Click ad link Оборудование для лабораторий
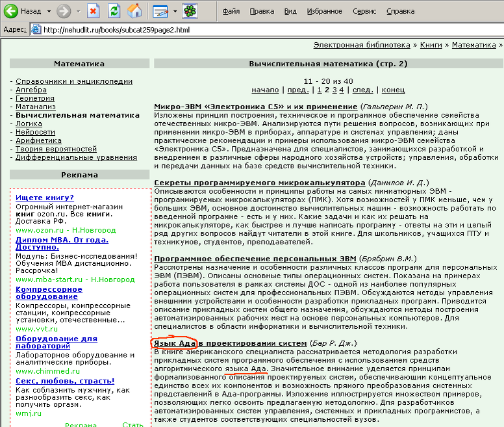Viewport: 504px width, 427px height. [x=57, y=342]
